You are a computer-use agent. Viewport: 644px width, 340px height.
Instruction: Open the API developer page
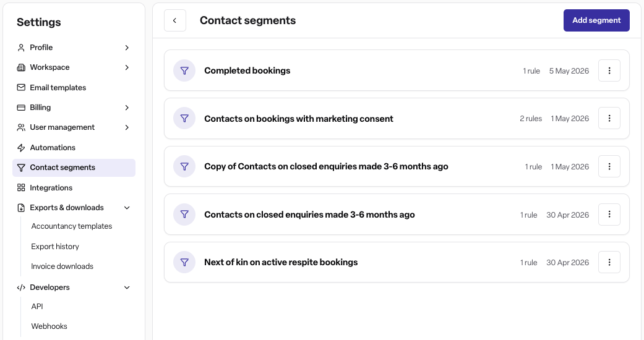[x=37, y=307]
